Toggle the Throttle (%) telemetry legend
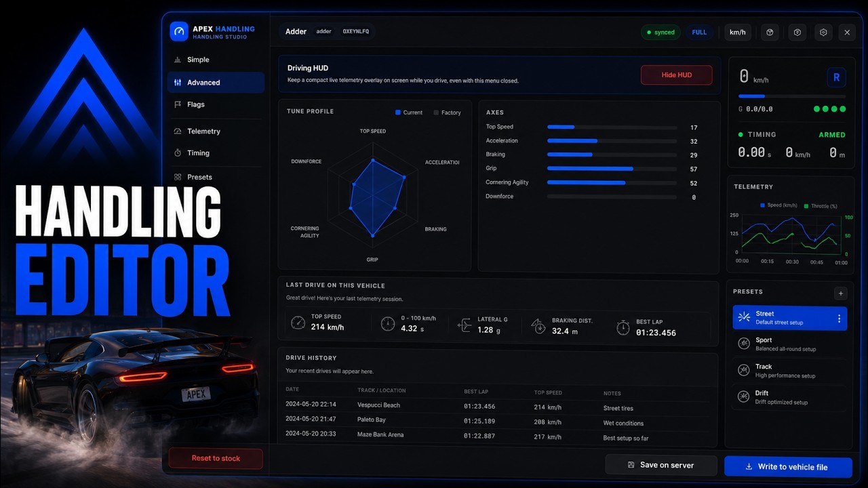Screen dimensions: 868x488 point(820,206)
